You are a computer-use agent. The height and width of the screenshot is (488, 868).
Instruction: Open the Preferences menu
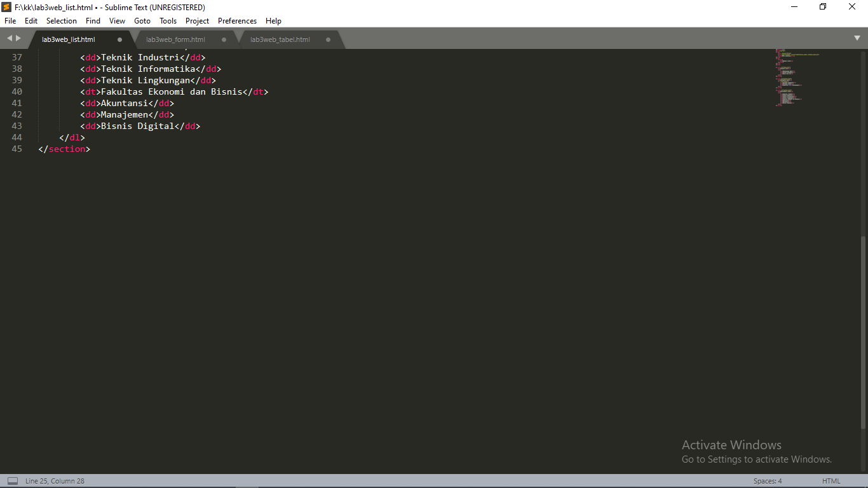pyautogui.click(x=236, y=20)
